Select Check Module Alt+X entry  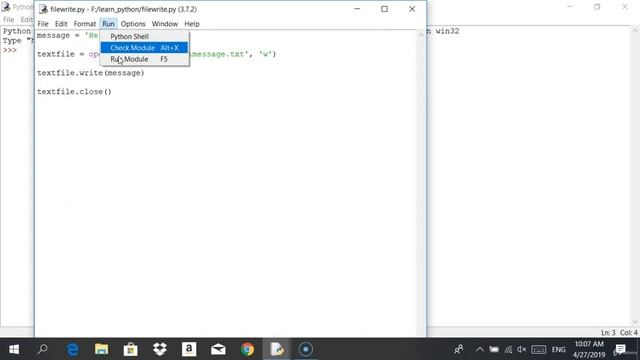144,48
